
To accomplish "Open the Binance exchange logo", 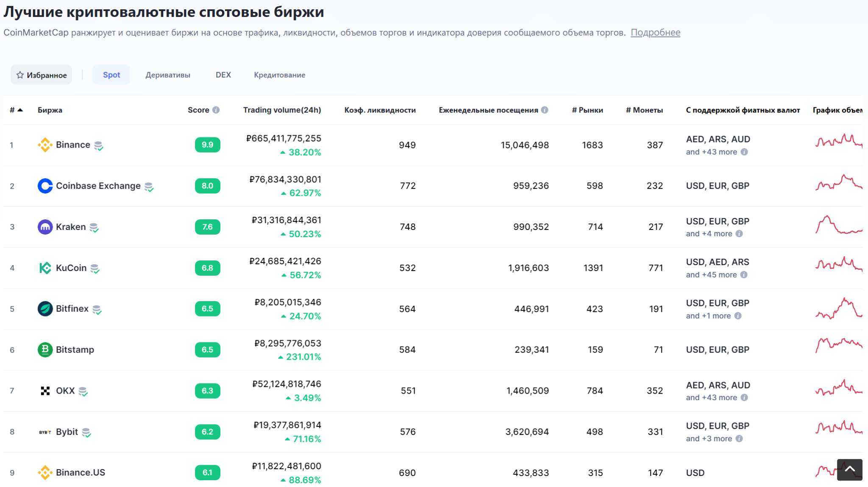I will 46,145.
